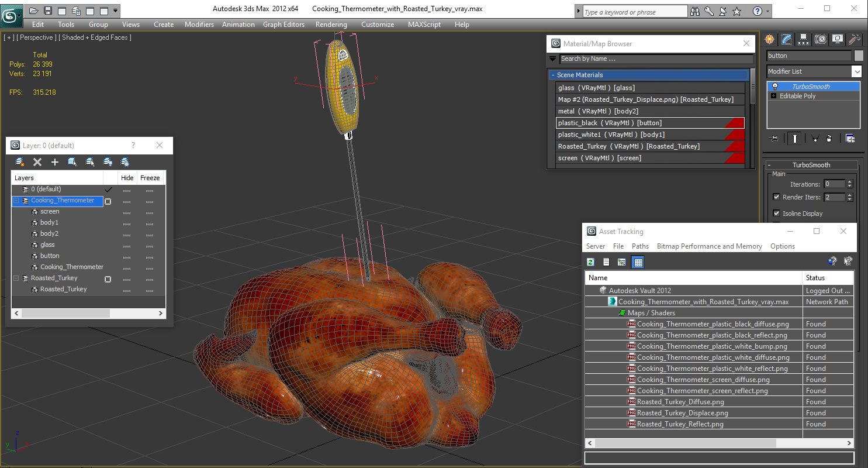Select plastic_black VRayMtl material entry
868x468 pixels.
tap(650, 123)
